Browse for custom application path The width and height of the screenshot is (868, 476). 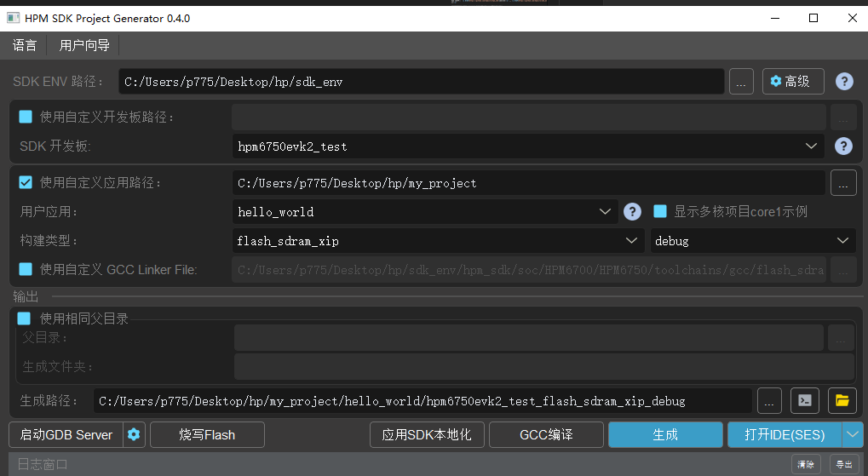point(842,183)
